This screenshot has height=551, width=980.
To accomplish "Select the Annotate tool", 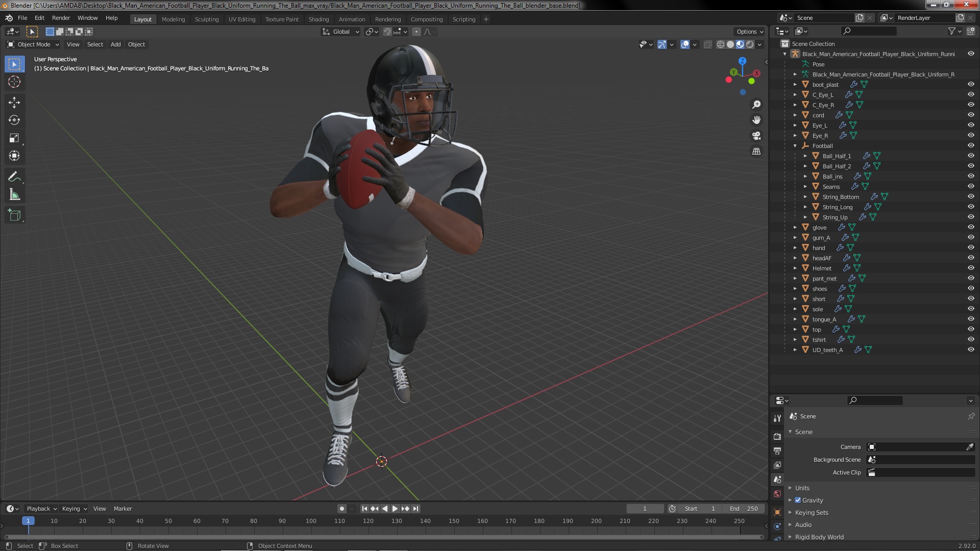I will (14, 177).
